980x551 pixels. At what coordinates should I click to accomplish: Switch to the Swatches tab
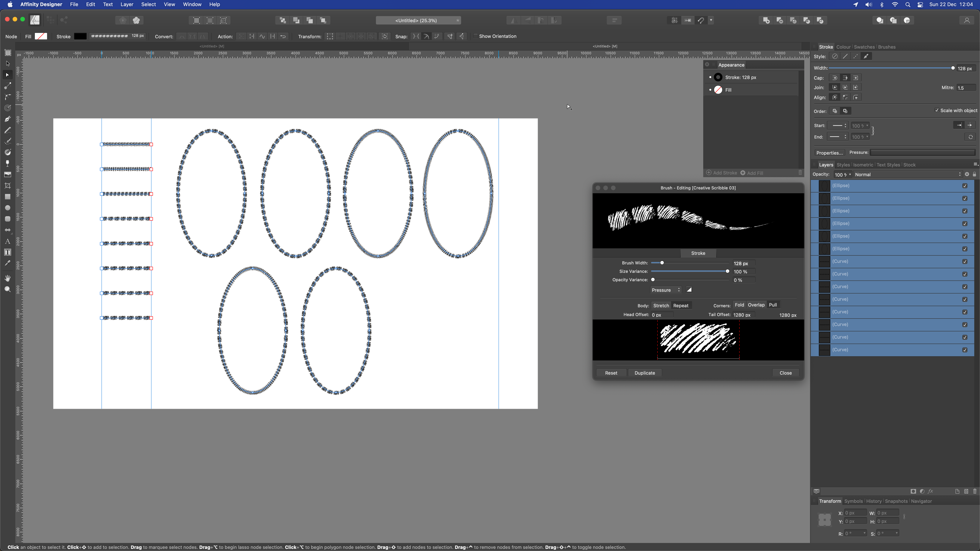(x=864, y=47)
